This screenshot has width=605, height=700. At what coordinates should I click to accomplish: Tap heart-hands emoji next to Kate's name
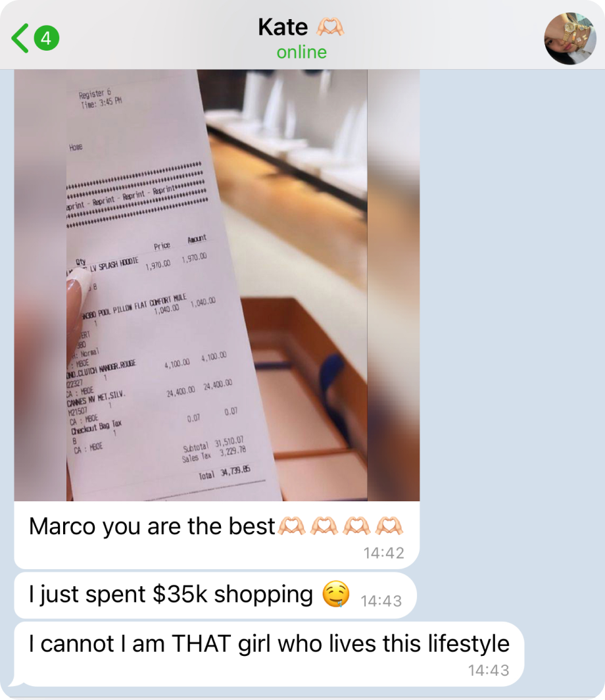click(x=330, y=27)
